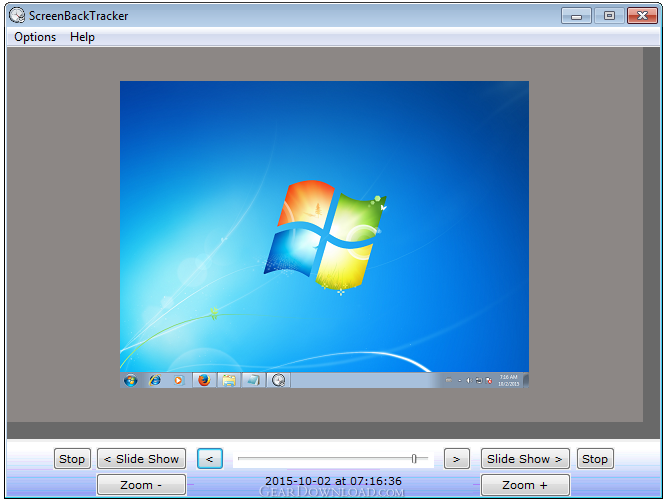
Task: Click the Zoom - button
Action: (141, 485)
